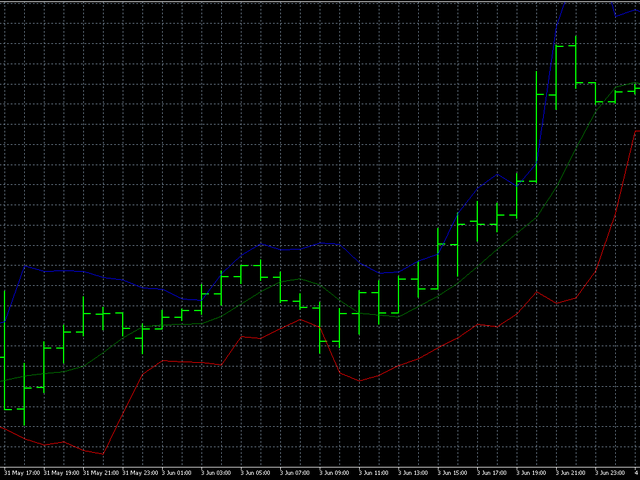The image size is (640, 480).
Task: Click the 31 May 23:00 time label
Action: (142, 472)
